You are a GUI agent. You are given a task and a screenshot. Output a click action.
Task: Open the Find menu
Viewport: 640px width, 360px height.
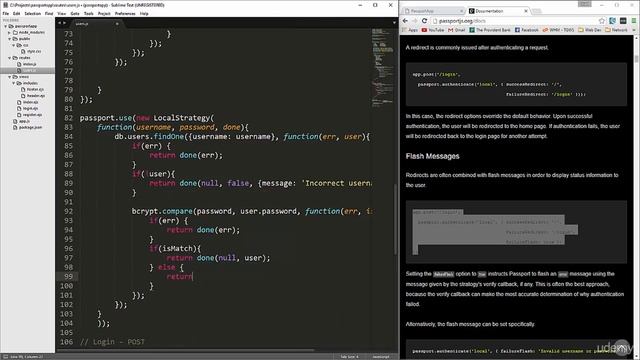click(x=49, y=13)
